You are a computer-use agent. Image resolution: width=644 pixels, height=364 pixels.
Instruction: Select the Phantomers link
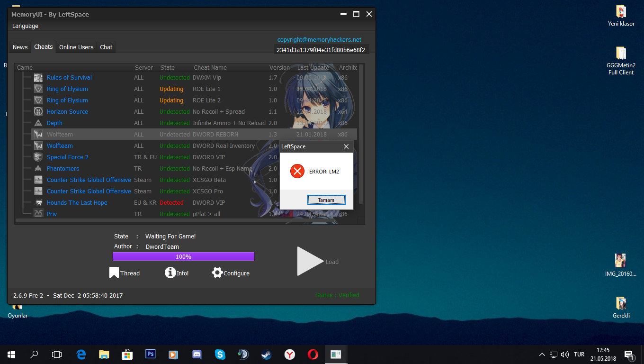pos(63,169)
